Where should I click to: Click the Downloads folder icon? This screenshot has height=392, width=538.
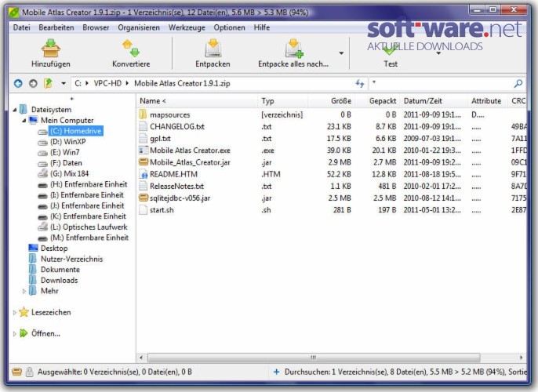[33, 280]
